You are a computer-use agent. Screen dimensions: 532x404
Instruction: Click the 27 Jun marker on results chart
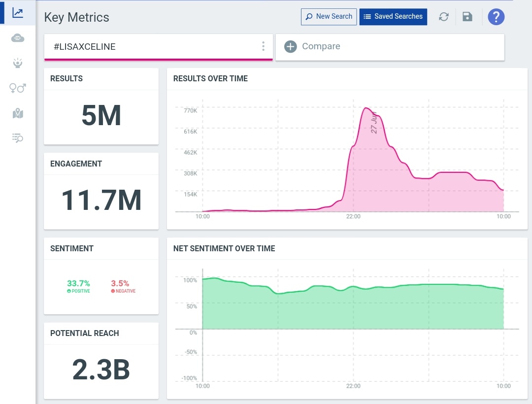coord(373,122)
